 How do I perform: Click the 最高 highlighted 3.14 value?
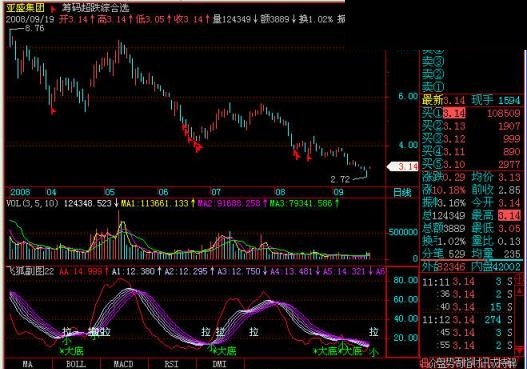[x=510, y=215]
